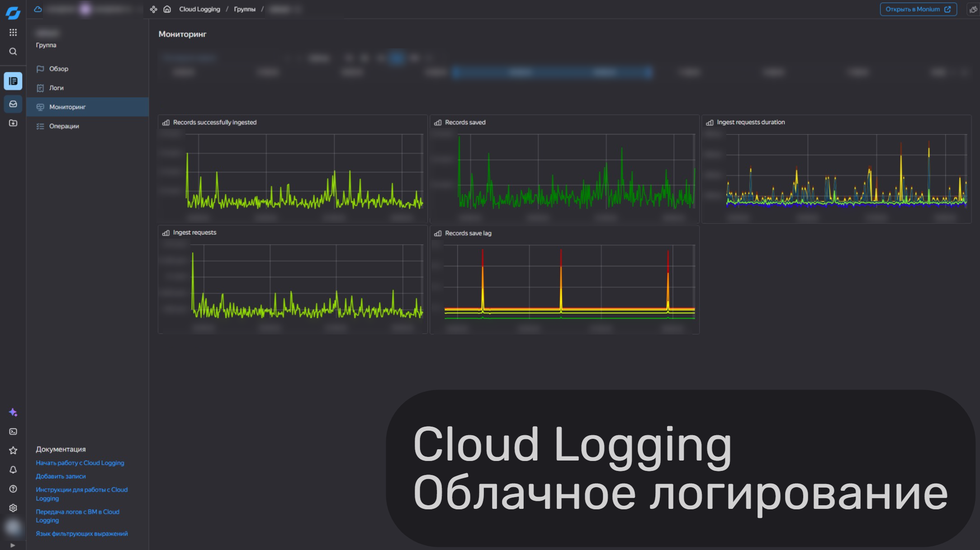Click the tray-shaped service icon in rail

click(x=13, y=104)
